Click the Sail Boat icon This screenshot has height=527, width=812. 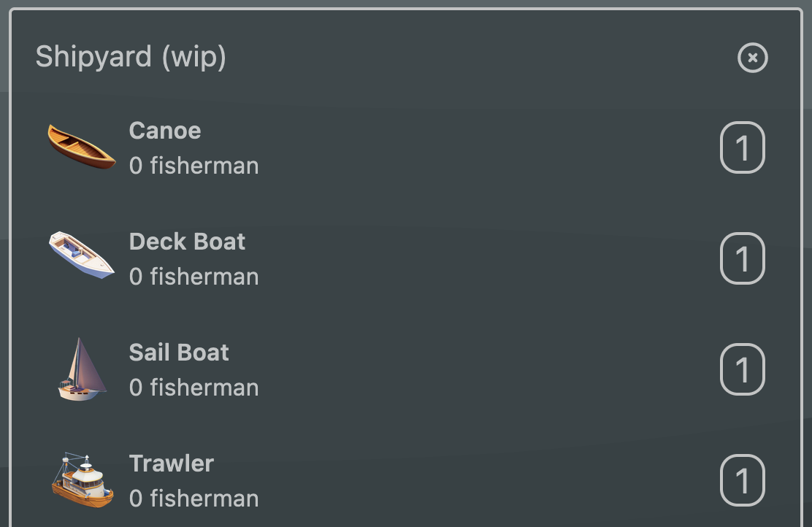[81, 369]
